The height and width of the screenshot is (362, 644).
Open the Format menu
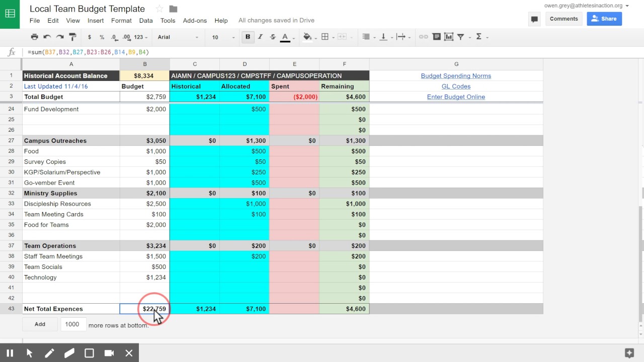pyautogui.click(x=121, y=21)
